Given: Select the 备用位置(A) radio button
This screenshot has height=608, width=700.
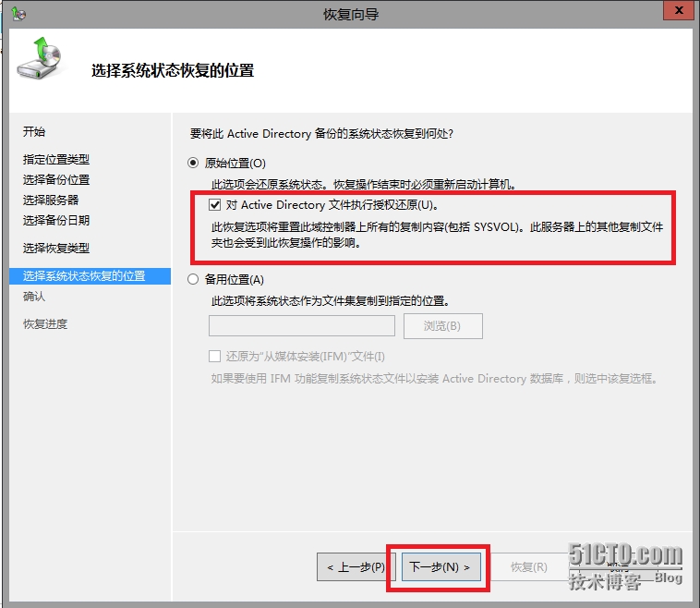Looking at the screenshot, I should tap(193, 280).
